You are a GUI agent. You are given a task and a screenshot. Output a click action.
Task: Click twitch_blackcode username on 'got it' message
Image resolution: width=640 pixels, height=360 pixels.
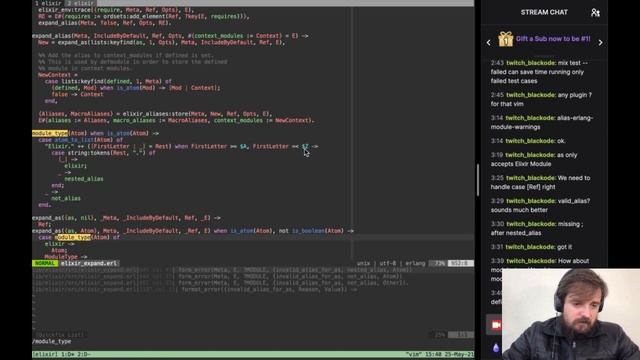pos(531,247)
